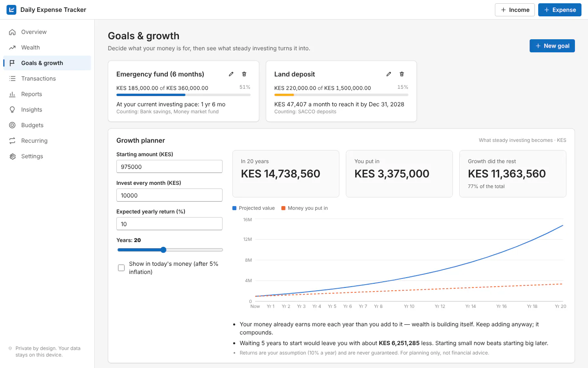Select the KES 14,738,560 projected value

click(281, 174)
